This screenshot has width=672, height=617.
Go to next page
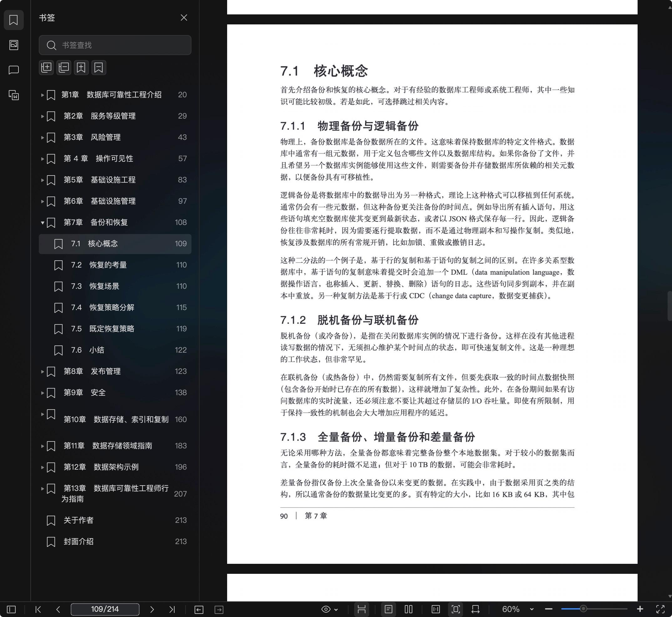tap(152, 609)
